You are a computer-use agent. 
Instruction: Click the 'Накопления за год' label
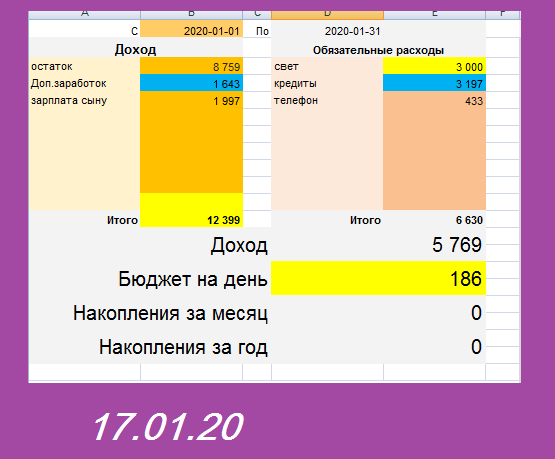[183, 347]
